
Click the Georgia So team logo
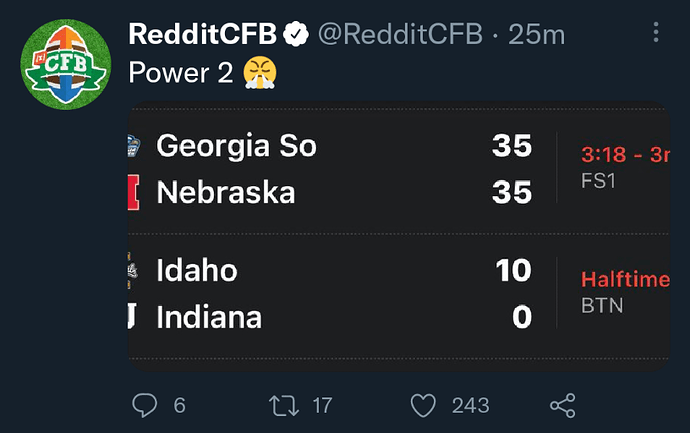click(133, 146)
